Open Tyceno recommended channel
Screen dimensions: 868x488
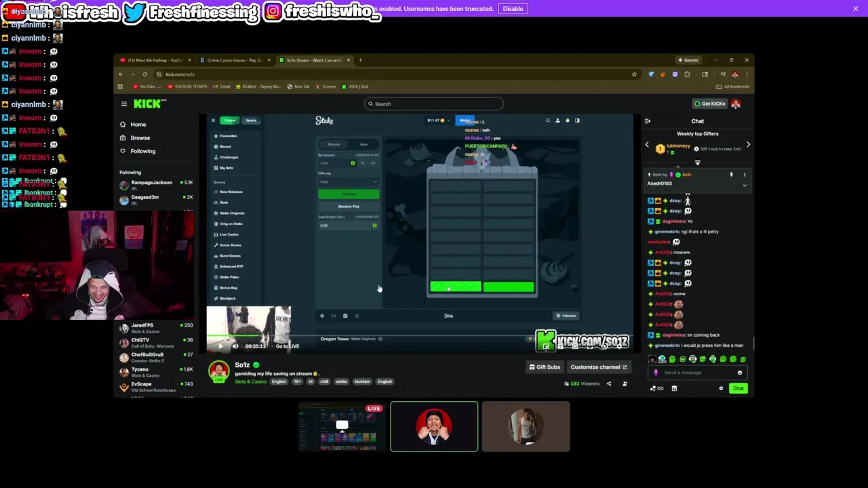(156, 371)
